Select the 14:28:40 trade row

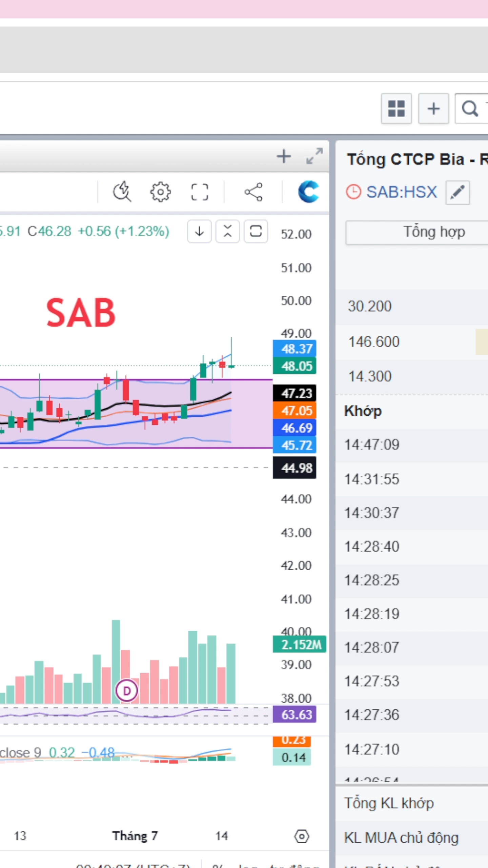coord(412,547)
